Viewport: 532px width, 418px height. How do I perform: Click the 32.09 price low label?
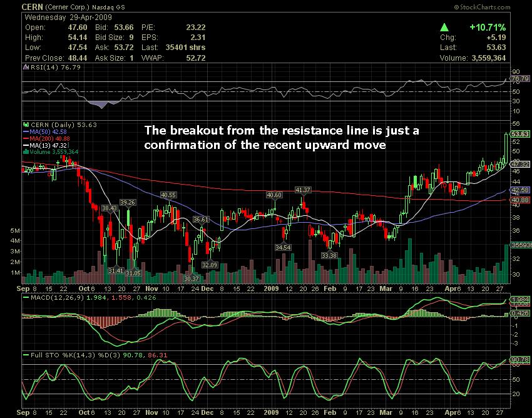pos(210,265)
